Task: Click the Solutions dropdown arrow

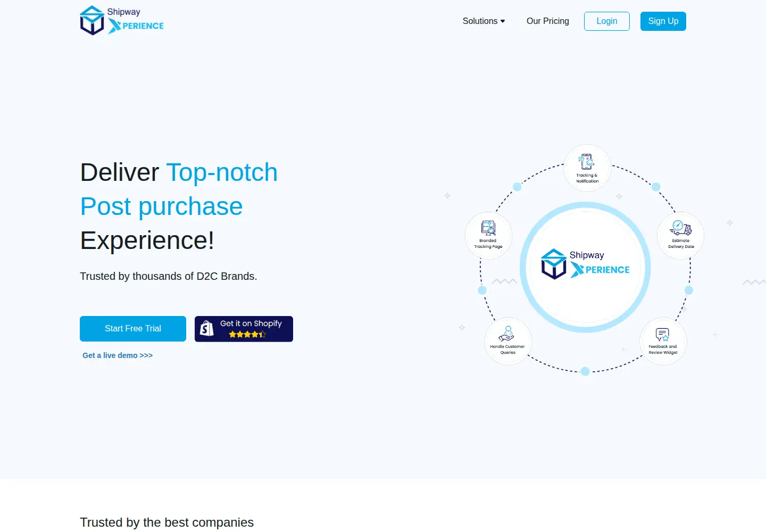Action: [503, 21]
